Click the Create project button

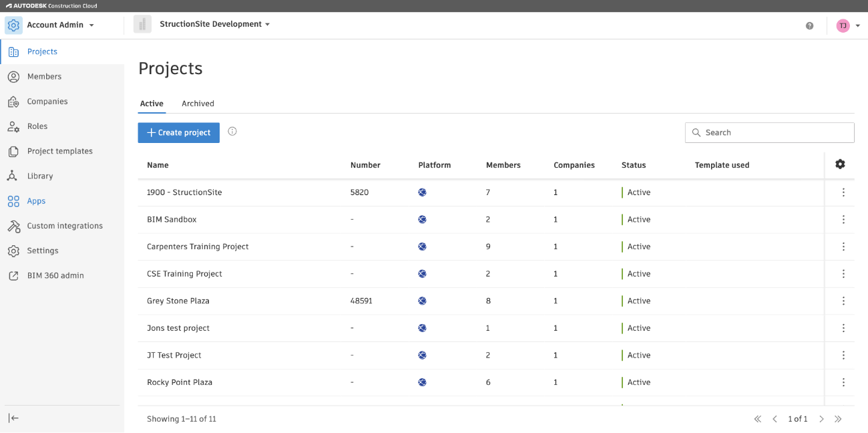178,132
